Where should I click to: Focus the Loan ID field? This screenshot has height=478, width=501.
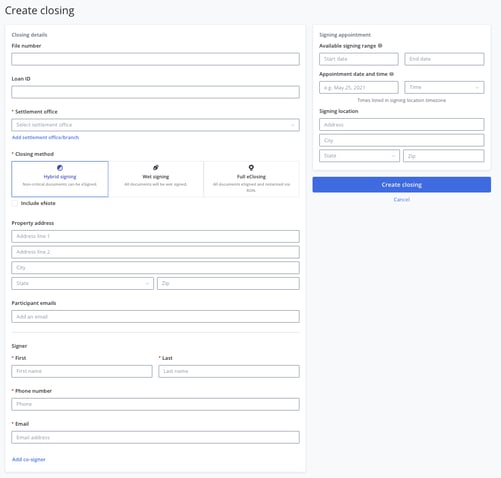pyautogui.click(x=155, y=92)
